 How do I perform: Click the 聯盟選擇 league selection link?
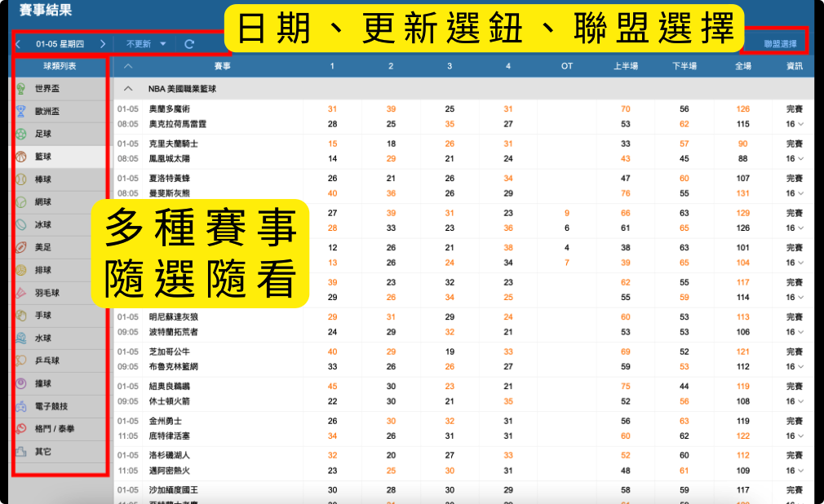tap(780, 44)
